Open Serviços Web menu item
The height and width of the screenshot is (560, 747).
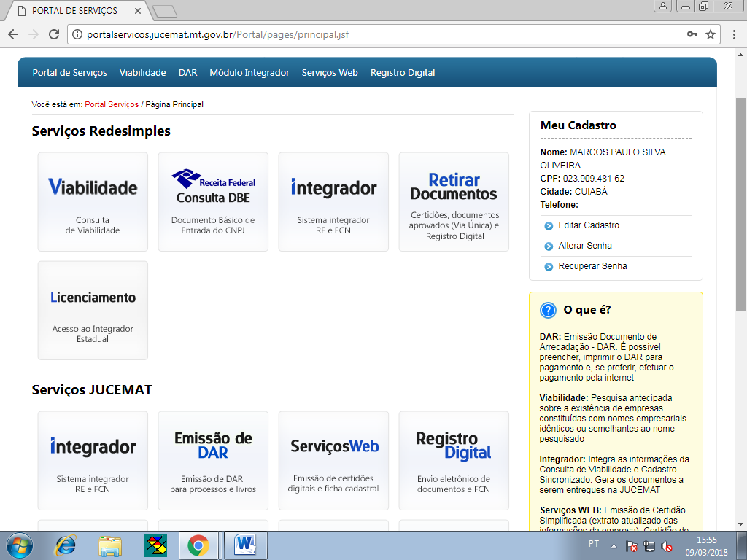tap(330, 72)
